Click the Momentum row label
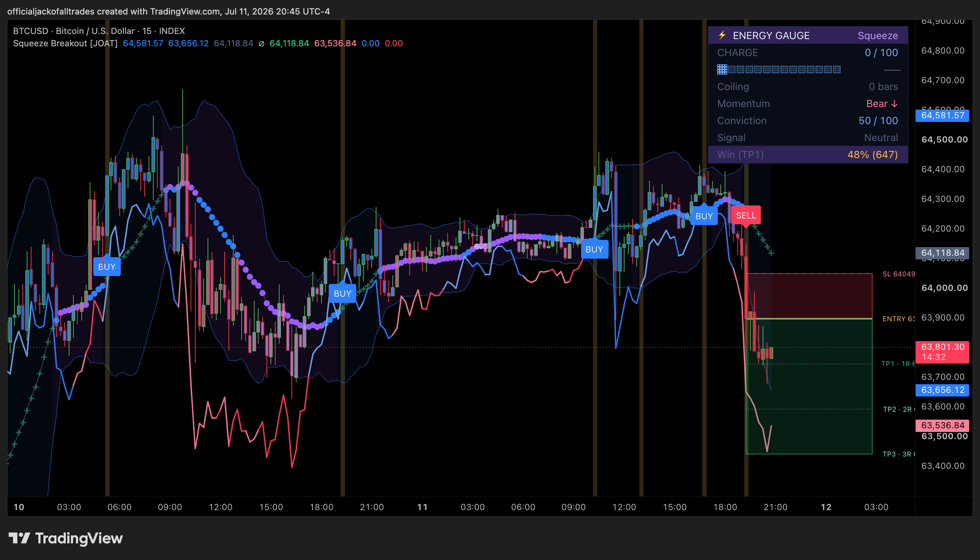The image size is (980, 560). [x=743, y=104]
